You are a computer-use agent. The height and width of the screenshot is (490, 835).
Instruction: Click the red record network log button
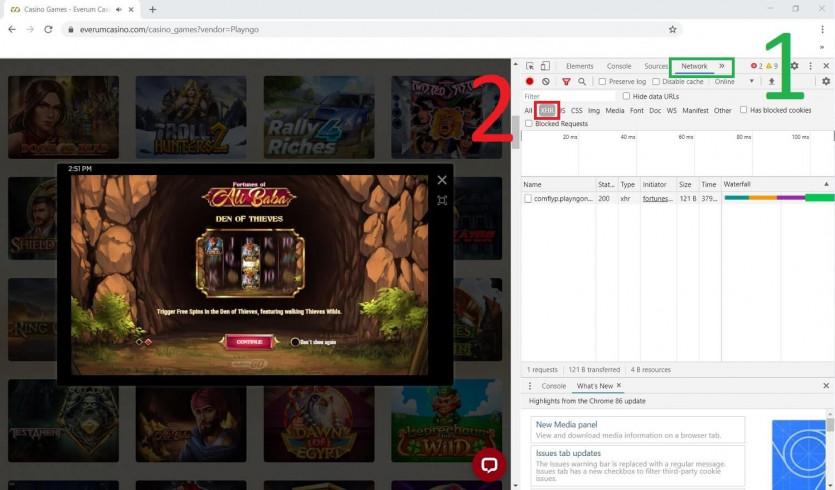click(529, 81)
